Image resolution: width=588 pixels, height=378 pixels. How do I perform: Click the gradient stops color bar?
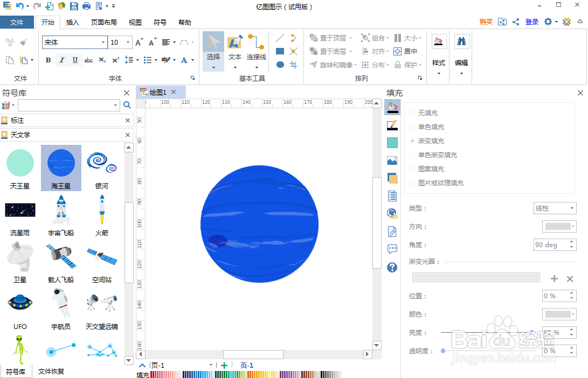click(476, 277)
